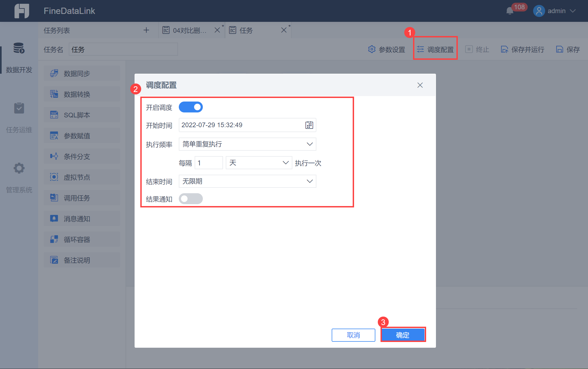Click the 条件分支 node icon

pyautogui.click(x=54, y=156)
